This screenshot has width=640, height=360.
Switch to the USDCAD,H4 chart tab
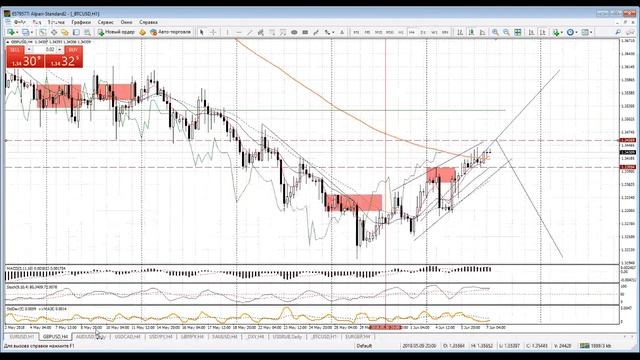(x=128, y=337)
